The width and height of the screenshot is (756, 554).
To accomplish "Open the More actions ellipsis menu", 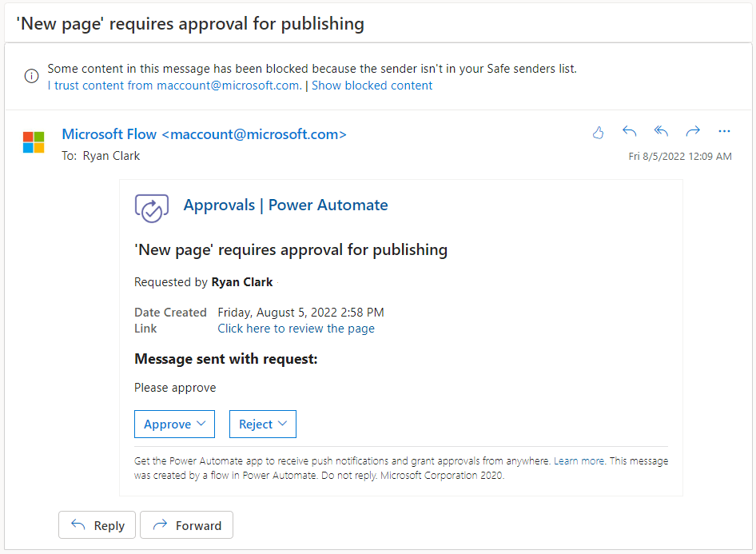I will [724, 131].
